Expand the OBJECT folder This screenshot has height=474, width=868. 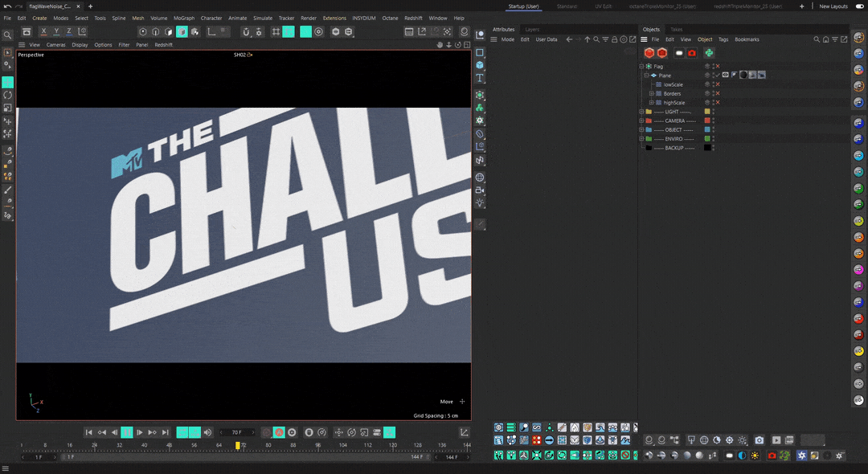[641, 129]
